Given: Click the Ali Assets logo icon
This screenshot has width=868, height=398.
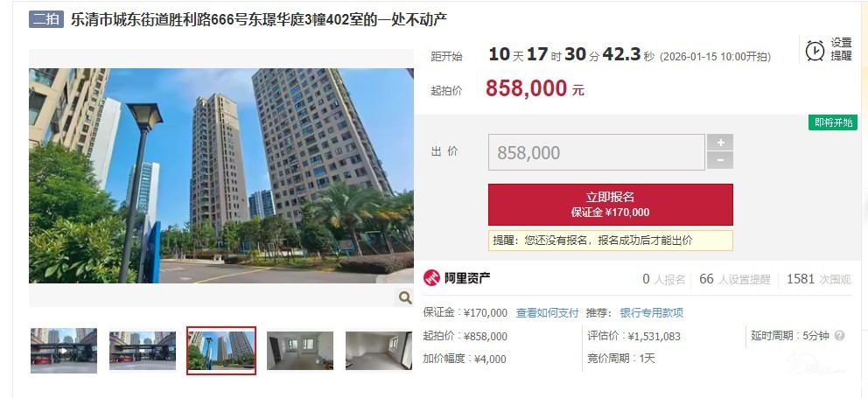Looking at the screenshot, I should pos(431,278).
